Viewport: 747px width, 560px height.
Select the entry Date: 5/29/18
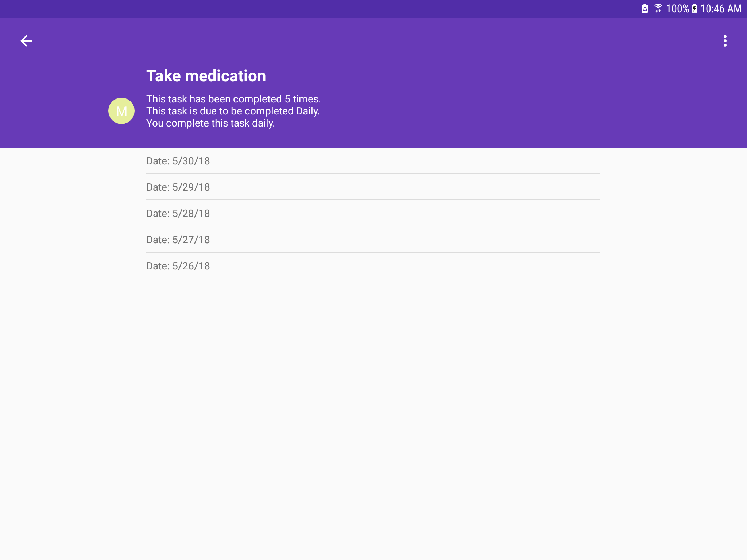coord(373,187)
